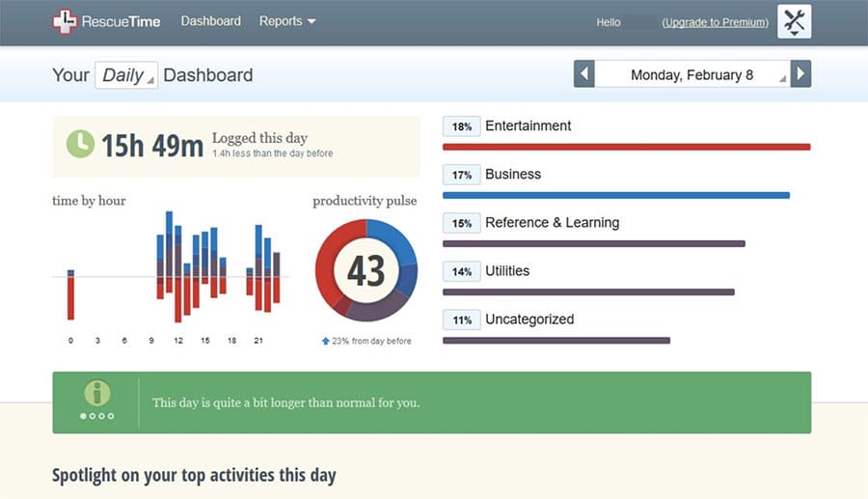
Task: Expand the Reports menu arrow
Action: (312, 21)
